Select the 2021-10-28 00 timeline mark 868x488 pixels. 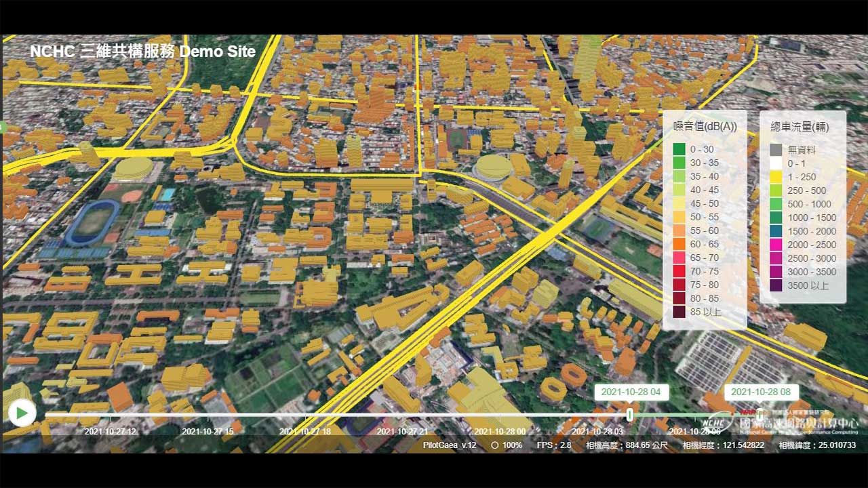click(x=500, y=431)
